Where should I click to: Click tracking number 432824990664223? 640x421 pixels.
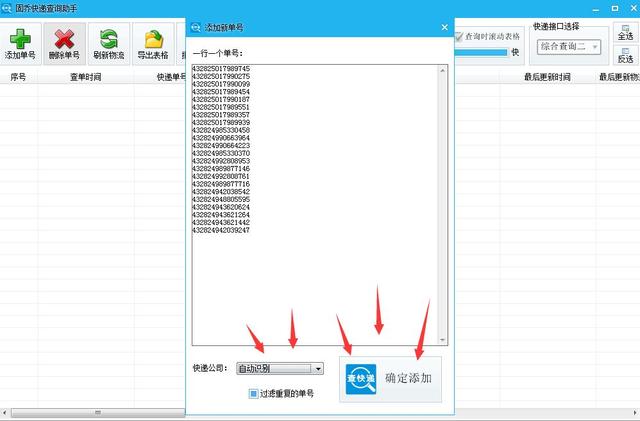[221, 146]
